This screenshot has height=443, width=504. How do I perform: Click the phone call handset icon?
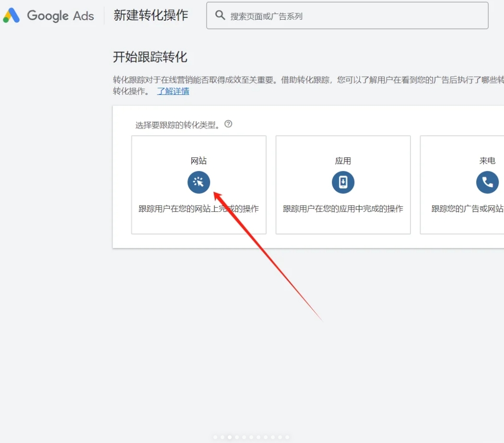[487, 182]
